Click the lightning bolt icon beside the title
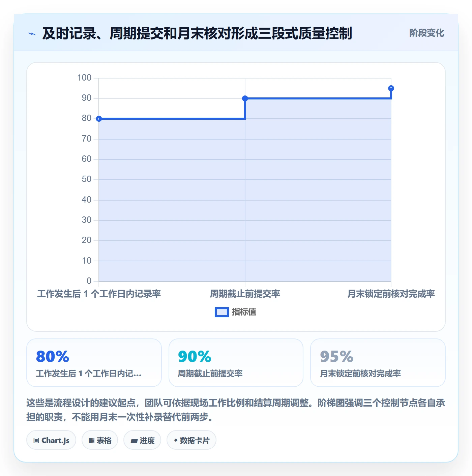This screenshot has width=472, height=476. point(32,34)
